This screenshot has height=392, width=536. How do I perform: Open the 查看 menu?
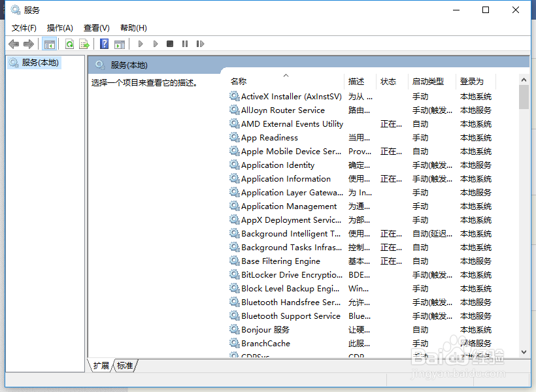[x=95, y=27]
